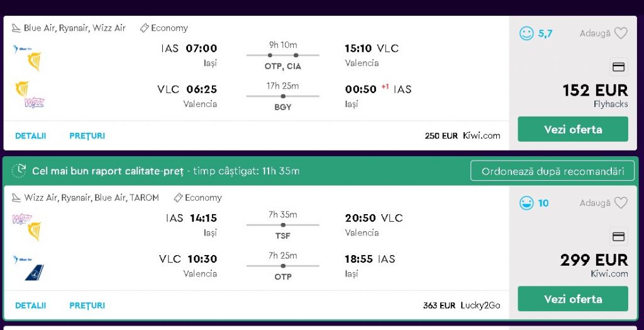Expand PREȚURI for the 152 EUR flight
This screenshot has height=330, width=644.
(87, 135)
